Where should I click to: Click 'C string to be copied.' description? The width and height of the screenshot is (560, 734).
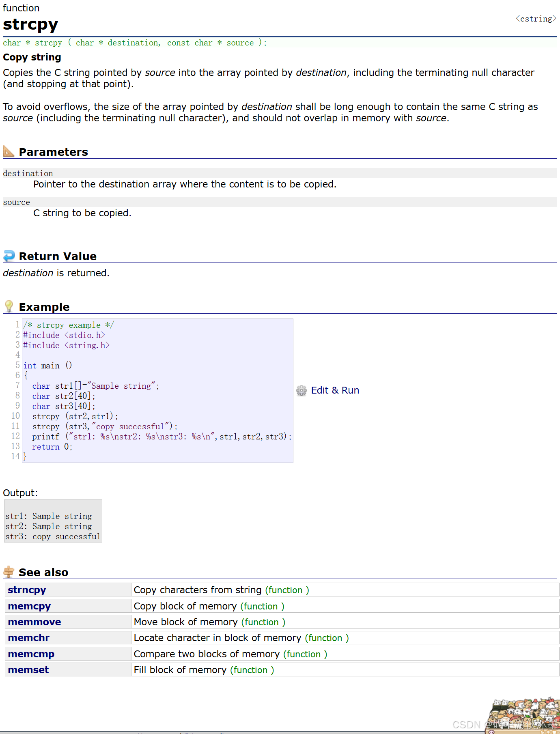(82, 213)
